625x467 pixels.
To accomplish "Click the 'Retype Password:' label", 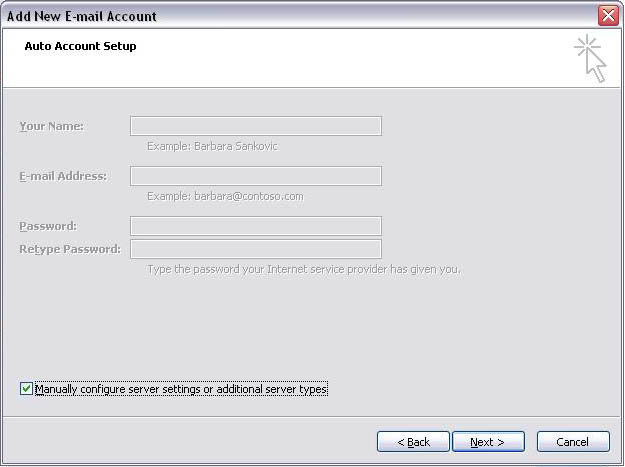I will click(70, 249).
